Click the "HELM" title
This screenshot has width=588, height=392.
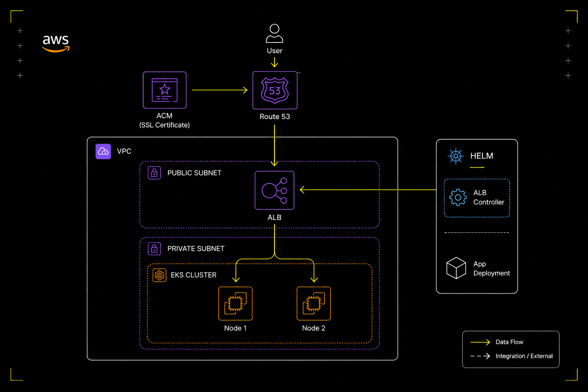(482, 156)
